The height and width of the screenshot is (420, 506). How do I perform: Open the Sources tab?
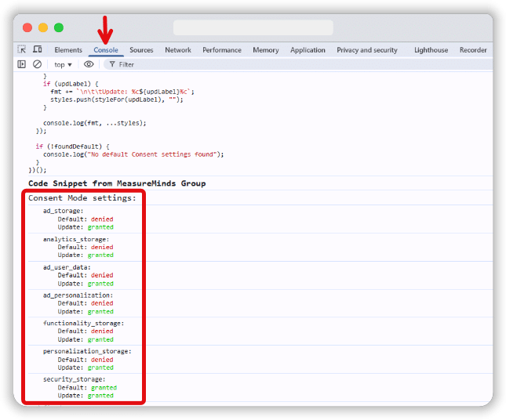tap(141, 50)
